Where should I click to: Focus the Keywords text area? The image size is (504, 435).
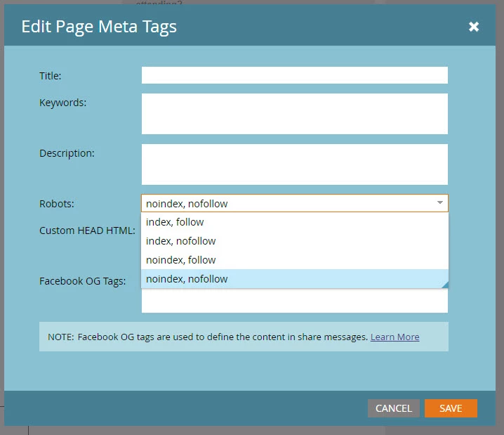(x=294, y=114)
